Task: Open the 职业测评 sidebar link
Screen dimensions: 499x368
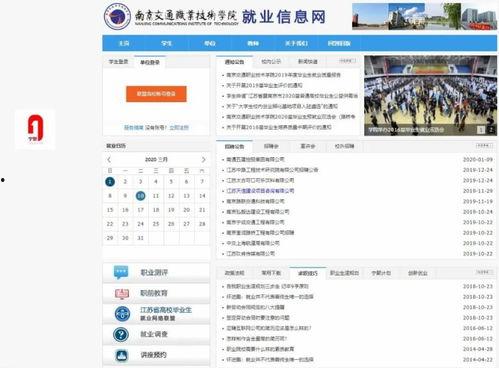Action: tap(154, 273)
